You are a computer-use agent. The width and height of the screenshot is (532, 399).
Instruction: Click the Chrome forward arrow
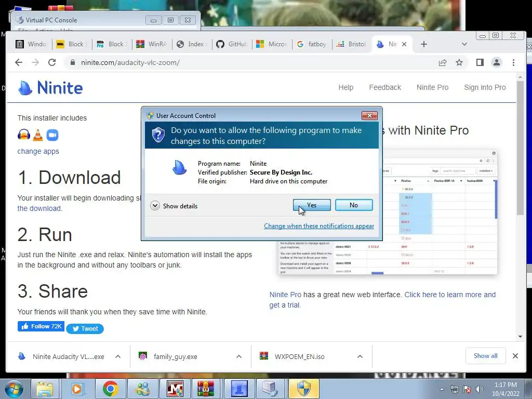point(35,62)
